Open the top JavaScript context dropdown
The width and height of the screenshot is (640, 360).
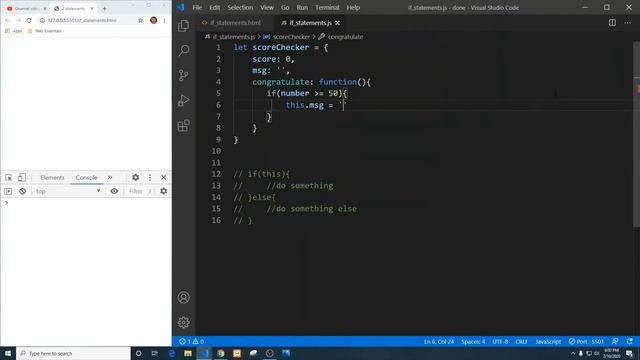pyautogui.click(x=67, y=191)
